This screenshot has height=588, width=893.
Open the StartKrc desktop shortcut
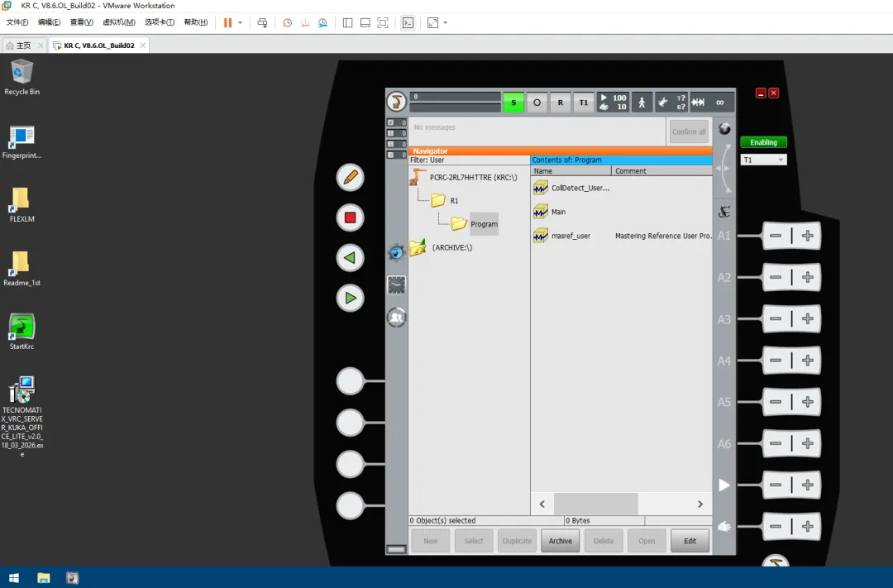point(21,331)
